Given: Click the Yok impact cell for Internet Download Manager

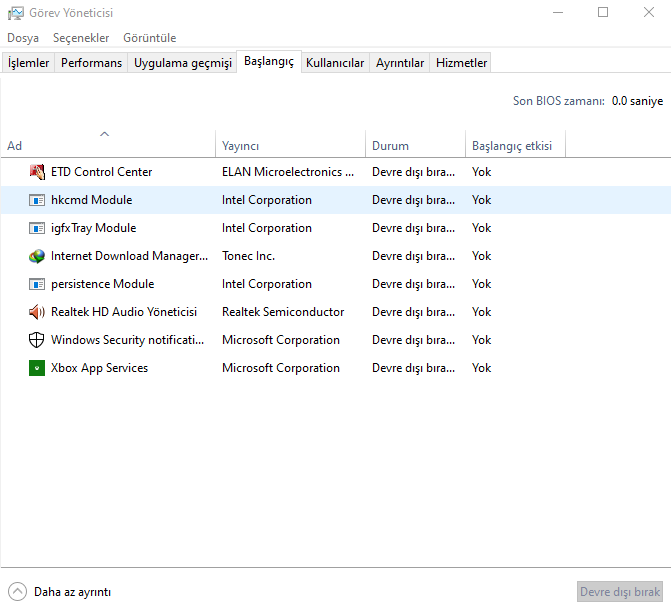Looking at the screenshot, I should click(481, 256).
